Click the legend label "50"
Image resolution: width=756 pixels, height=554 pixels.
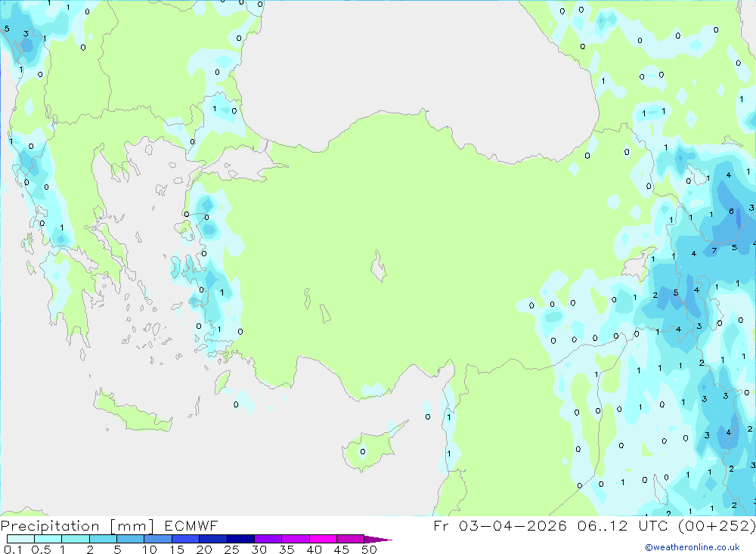[369, 549]
